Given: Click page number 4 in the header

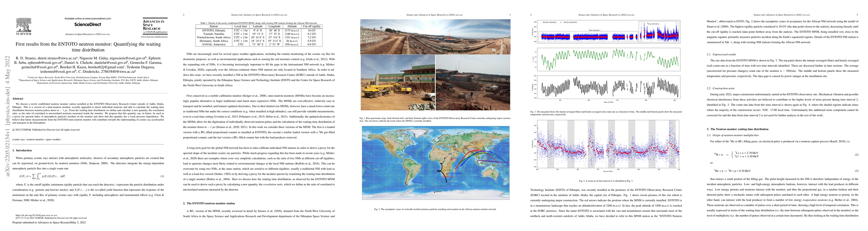Looking at the screenshot, I should pyautogui.click(x=531, y=15).
